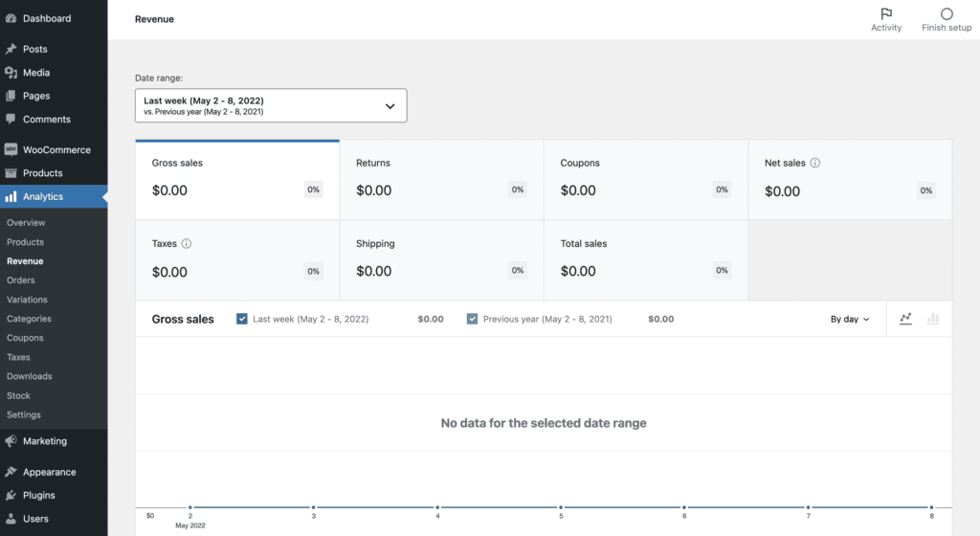Click the Users menu label
Viewport: 980px width, 536px height.
coord(35,519)
